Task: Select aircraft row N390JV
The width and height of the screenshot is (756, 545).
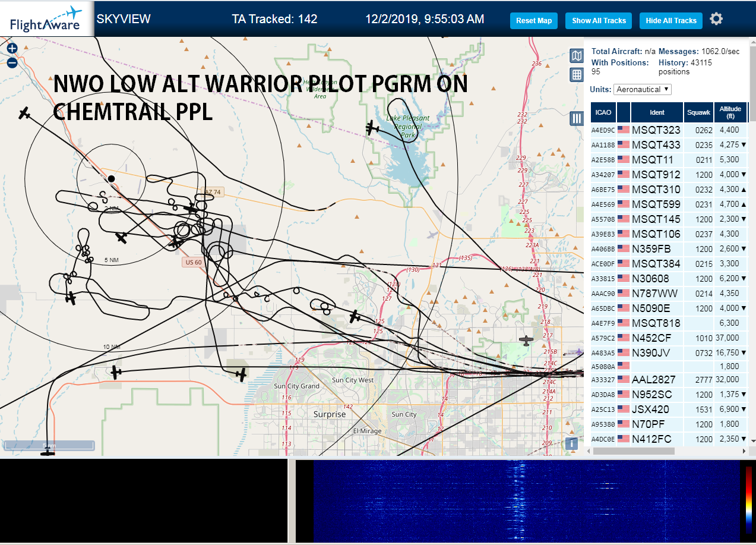Action: coord(669,352)
